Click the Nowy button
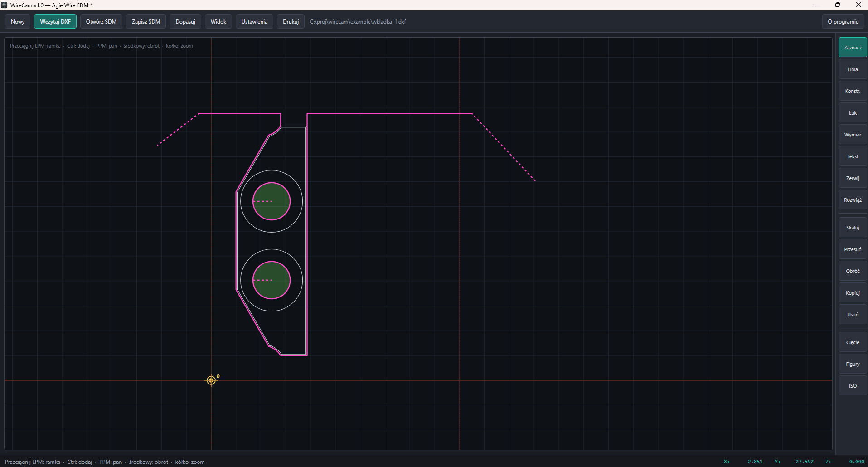Viewport: 868px width, 467px height. click(x=18, y=22)
